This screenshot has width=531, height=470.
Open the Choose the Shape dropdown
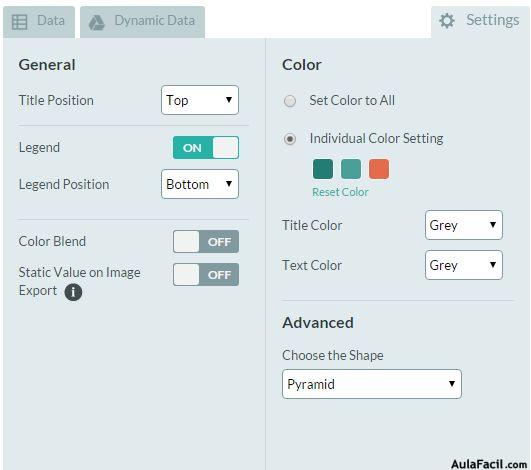click(x=371, y=384)
